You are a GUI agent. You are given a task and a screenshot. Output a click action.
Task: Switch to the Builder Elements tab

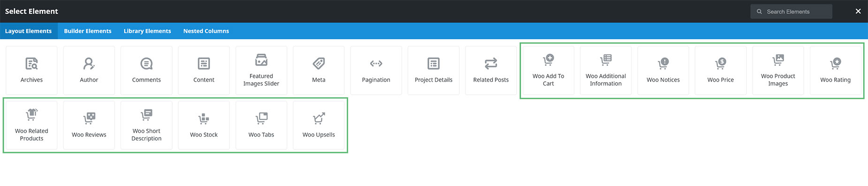(88, 31)
